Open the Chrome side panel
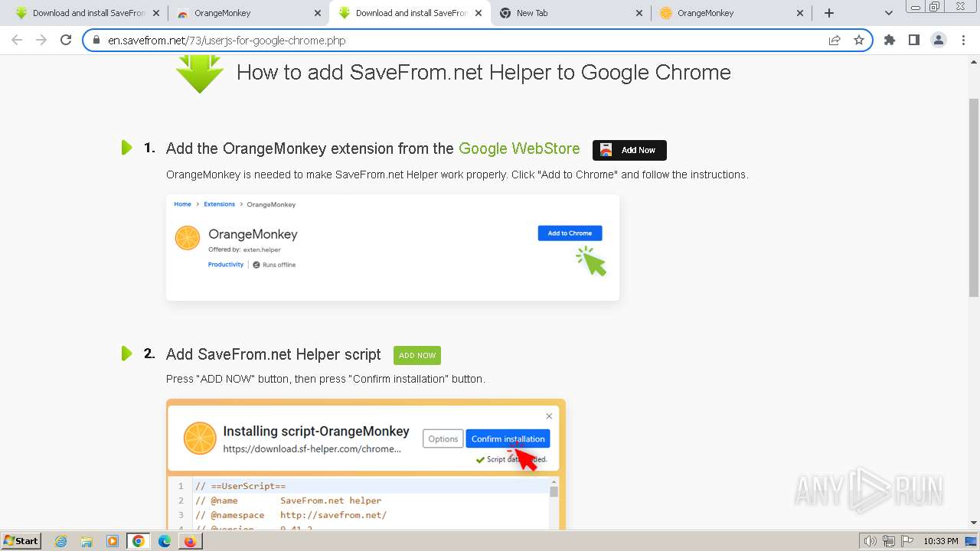The height and width of the screenshot is (551, 980). [x=913, y=40]
